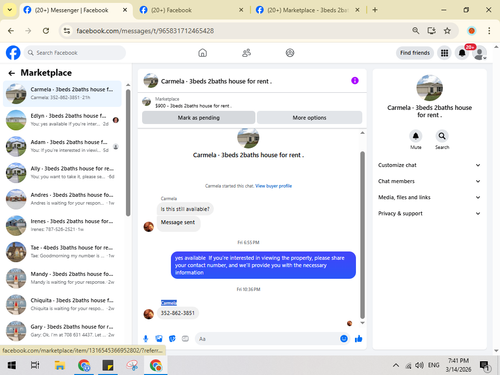This screenshot has height=375, width=500.
Task: Open Windows Start menu
Action: click(x=12, y=365)
